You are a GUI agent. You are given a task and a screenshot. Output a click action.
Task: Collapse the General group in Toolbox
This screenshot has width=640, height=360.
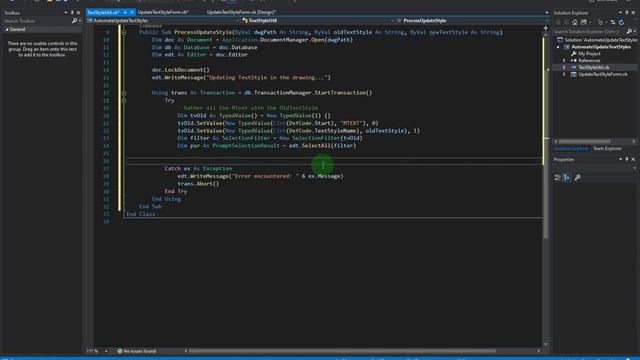click(7, 29)
